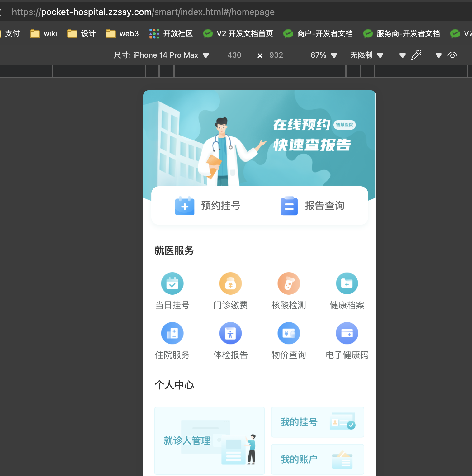Click the 预约挂号 blue calendar-plus icon

pyautogui.click(x=185, y=206)
